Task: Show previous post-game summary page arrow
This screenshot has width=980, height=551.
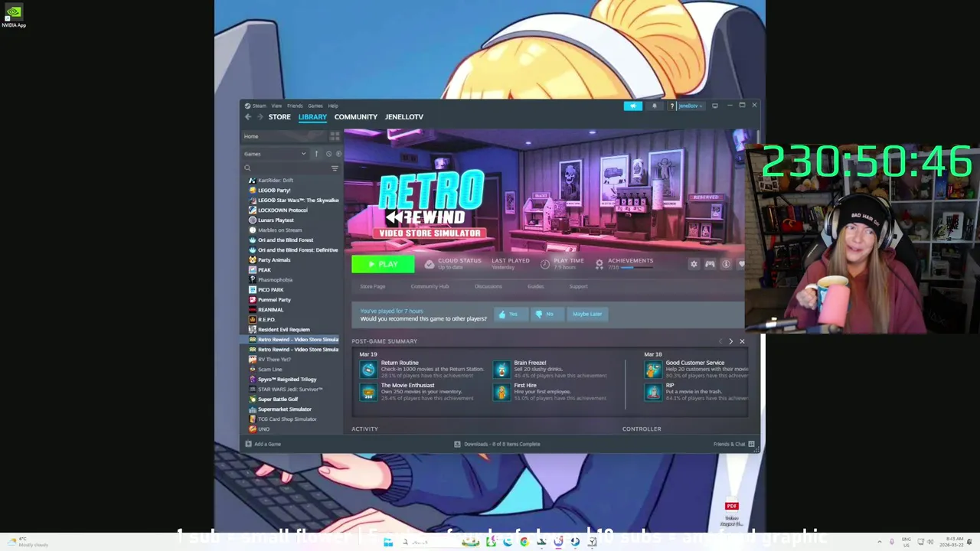Action: (720, 341)
